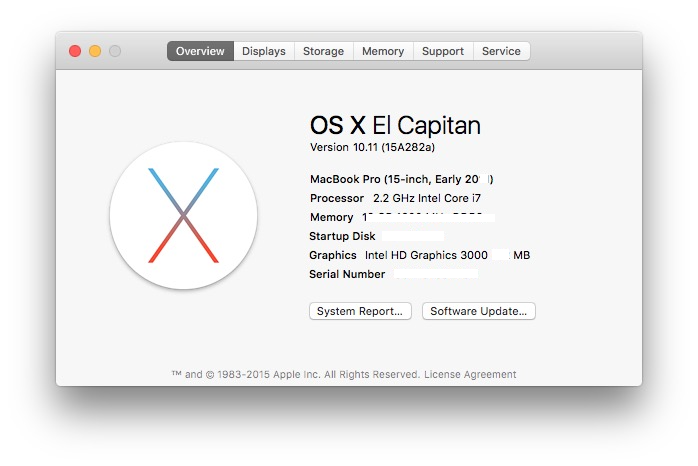The width and height of the screenshot is (698, 466).
Task: Click the Startup Disk label
Action: click(x=342, y=236)
